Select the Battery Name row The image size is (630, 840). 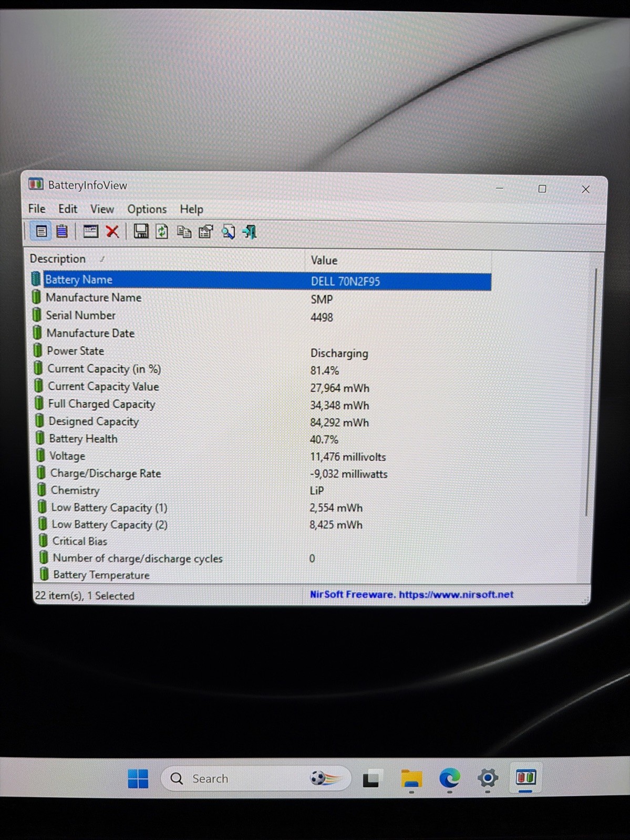260,280
